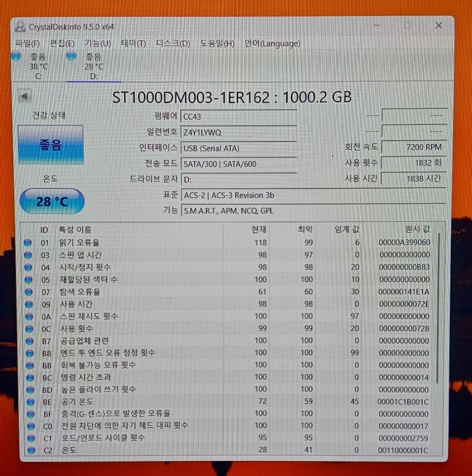This screenshot has height=476, width=472.
Task: Open the 테마(T) menu
Action: (133, 44)
